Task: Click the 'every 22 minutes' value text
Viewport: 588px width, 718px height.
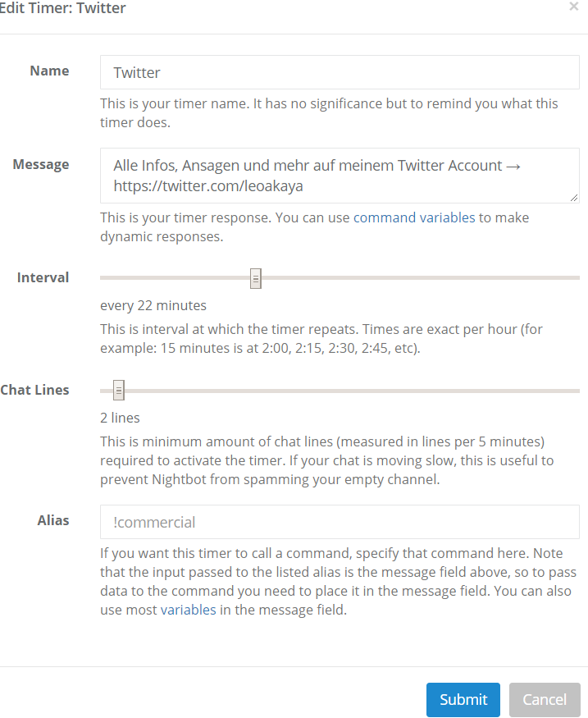Action: pyautogui.click(x=153, y=306)
